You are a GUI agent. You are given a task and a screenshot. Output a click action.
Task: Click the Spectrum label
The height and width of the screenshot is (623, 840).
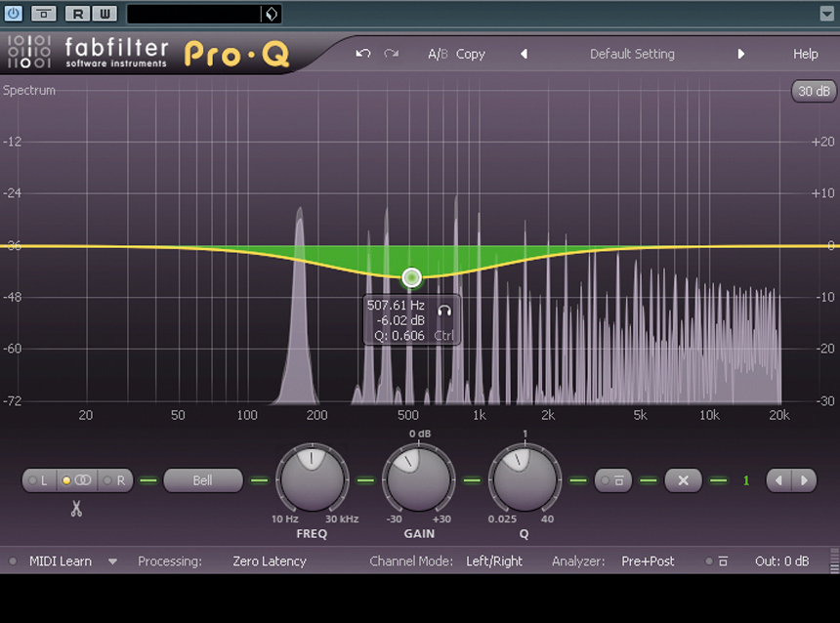29,91
